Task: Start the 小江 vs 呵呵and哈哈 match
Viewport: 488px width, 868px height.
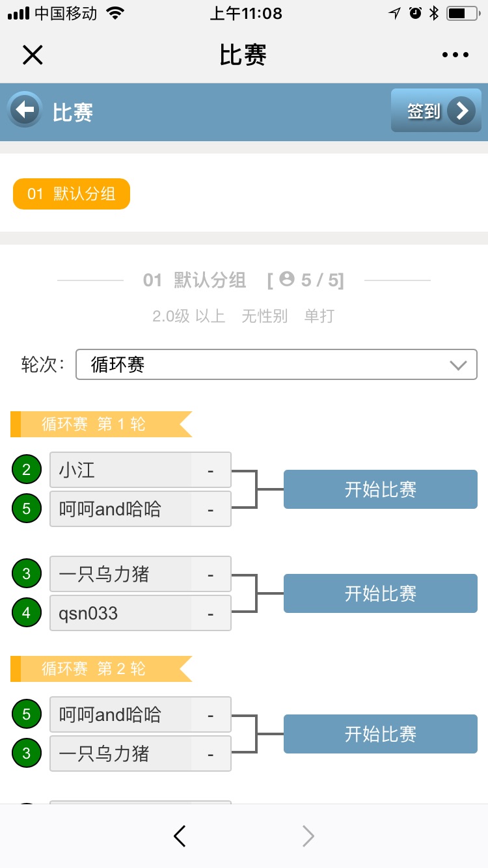Action: click(x=380, y=489)
